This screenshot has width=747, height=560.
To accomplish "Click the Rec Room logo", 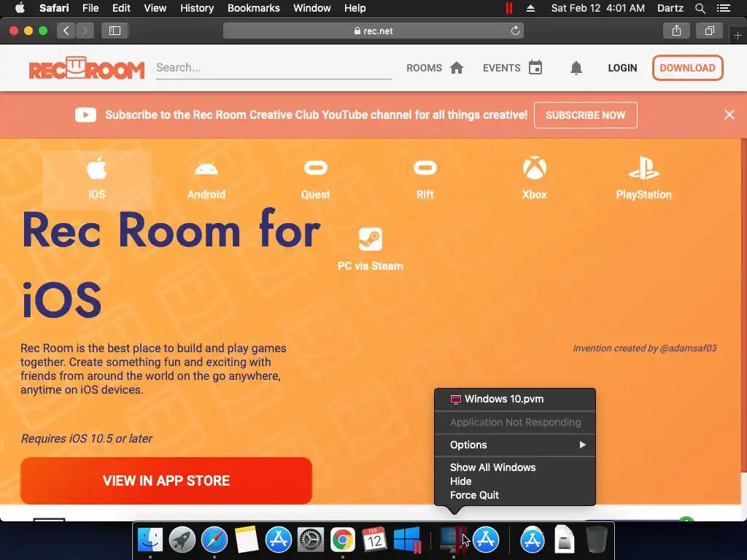I will (x=86, y=68).
